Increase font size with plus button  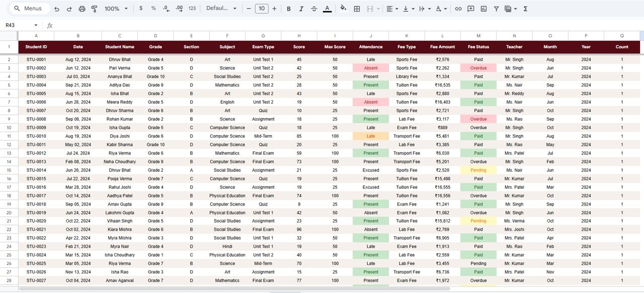[274, 9]
